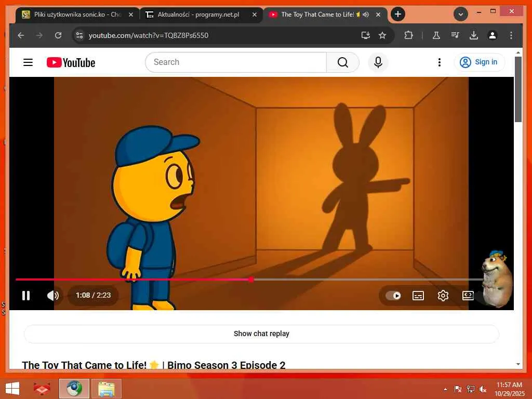Viewport: 532px width, 399px height.
Task: Click the scrollbar down arrow
Action: click(x=518, y=364)
